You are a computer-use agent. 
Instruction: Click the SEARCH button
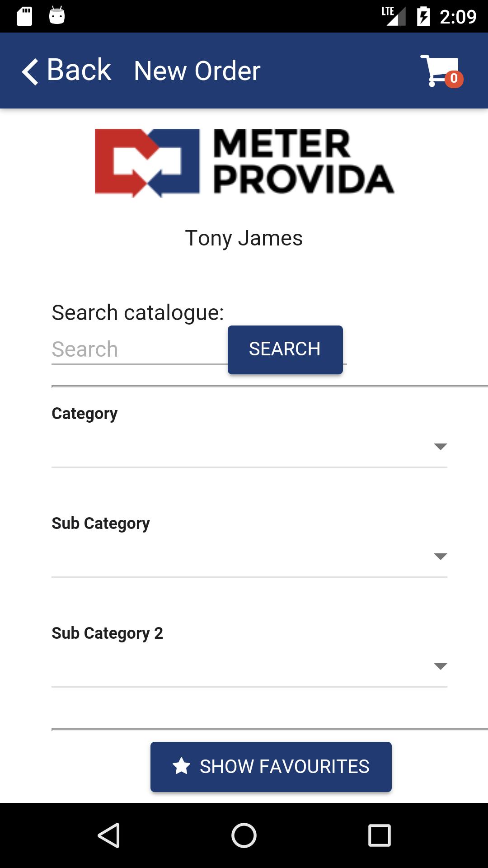[x=285, y=349]
